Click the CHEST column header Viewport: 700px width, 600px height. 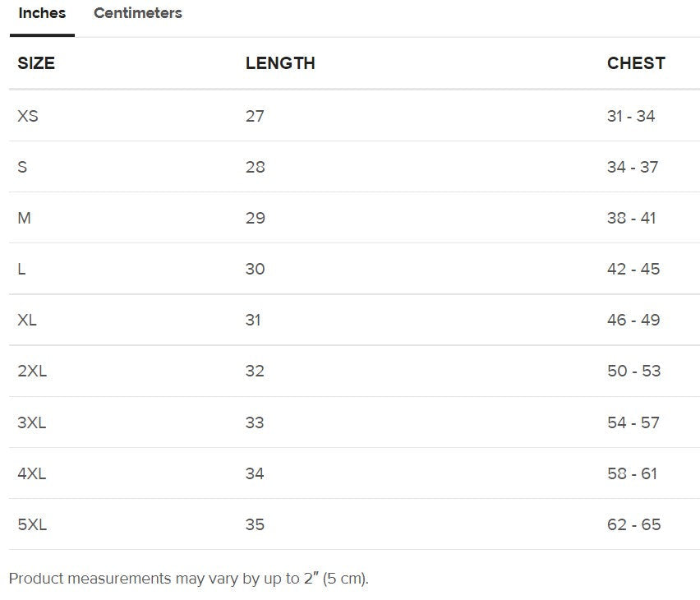coord(636,63)
